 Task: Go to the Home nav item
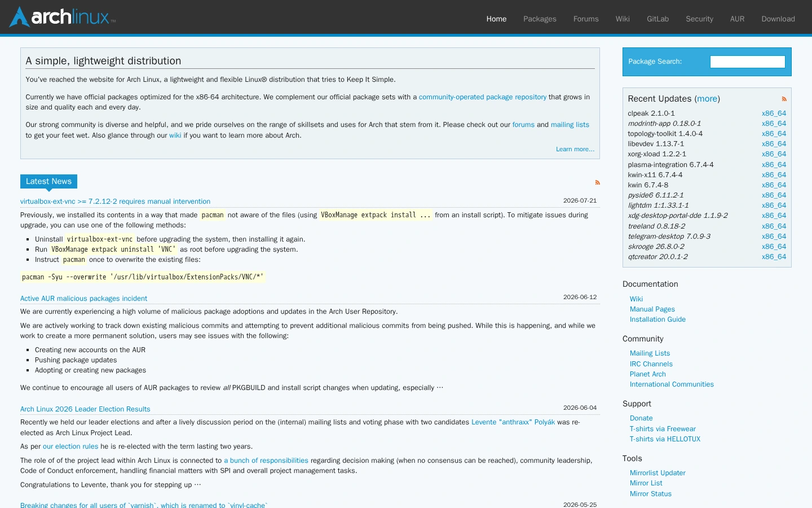pos(496,19)
